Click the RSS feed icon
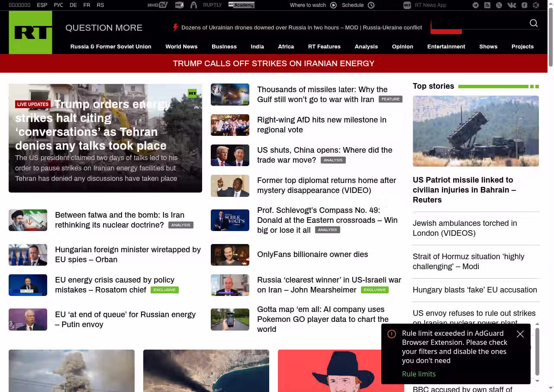Viewport: 554px width, 392px height. coord(487,5)
